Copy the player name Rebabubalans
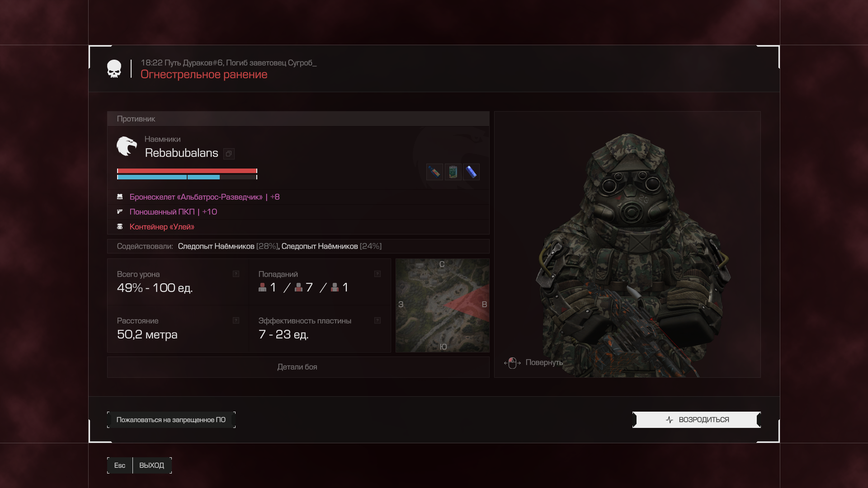Screen dimensions: 868x488 (x=229, y=154)
